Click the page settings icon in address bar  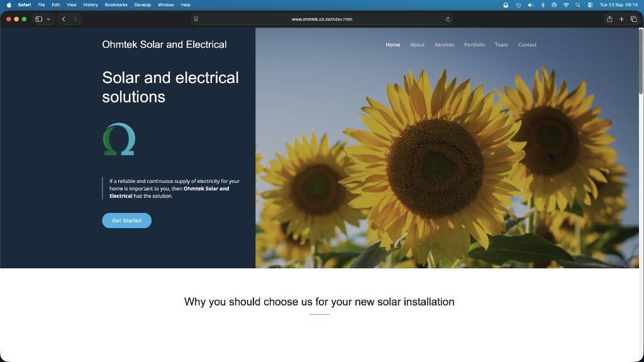pos(196,19)
